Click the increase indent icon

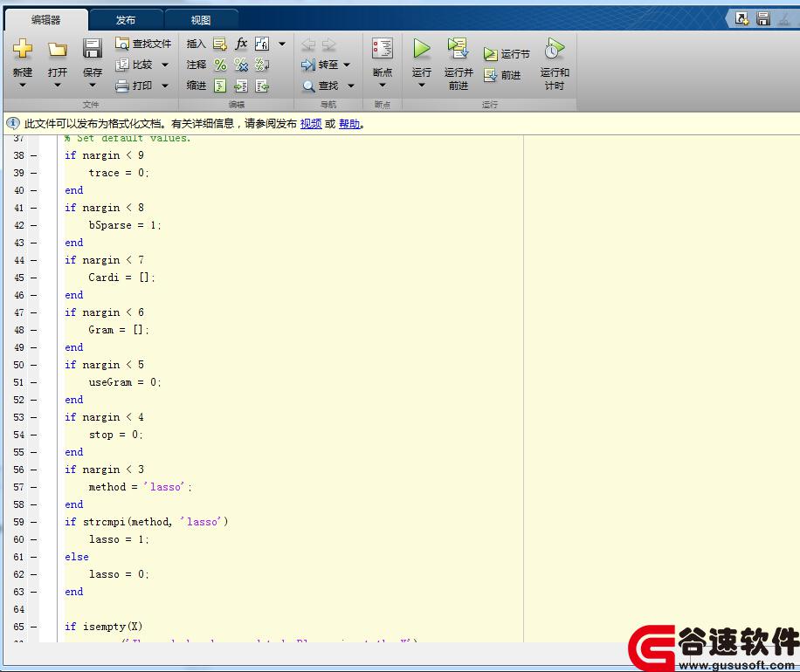tap(241, 86)
